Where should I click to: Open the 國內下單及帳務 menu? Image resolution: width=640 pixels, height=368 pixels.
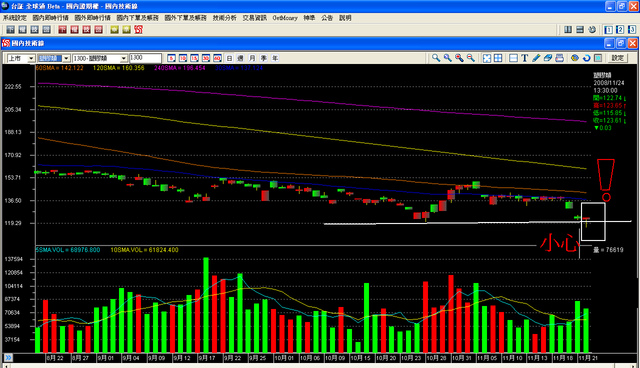click(138, 18)
